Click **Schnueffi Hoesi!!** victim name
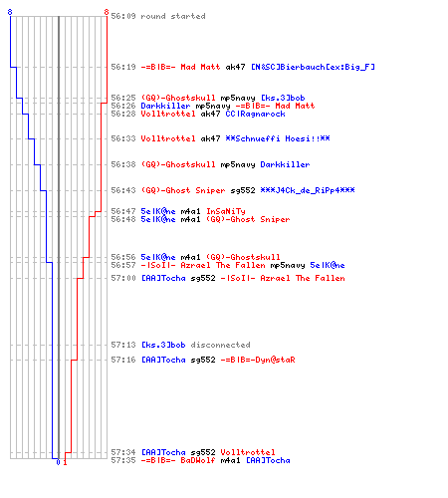Screen dimensions: 448x498 click(278, 138)
